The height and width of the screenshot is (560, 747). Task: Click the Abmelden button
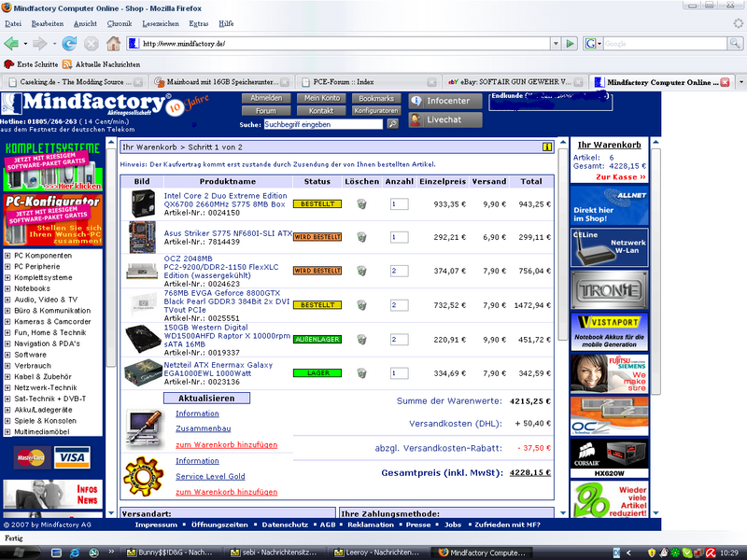coord(266,98)
